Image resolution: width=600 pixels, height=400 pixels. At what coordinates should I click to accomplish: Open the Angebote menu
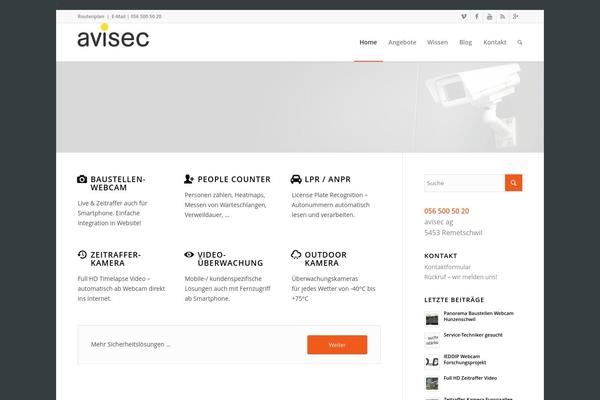402,42
